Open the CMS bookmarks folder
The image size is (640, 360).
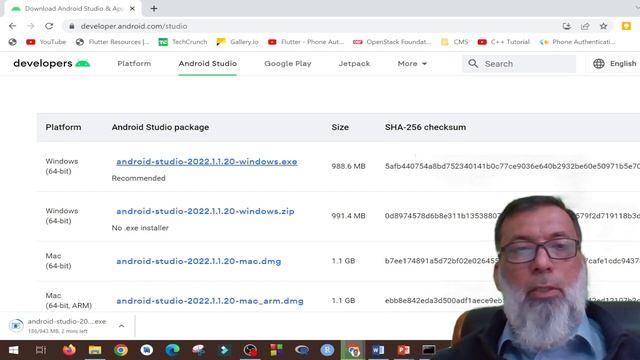454,42
